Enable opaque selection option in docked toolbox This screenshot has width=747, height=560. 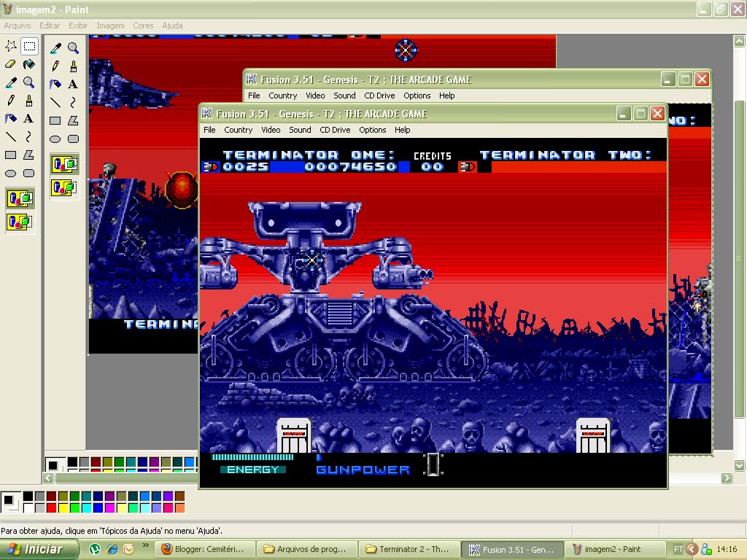(20, 198)
